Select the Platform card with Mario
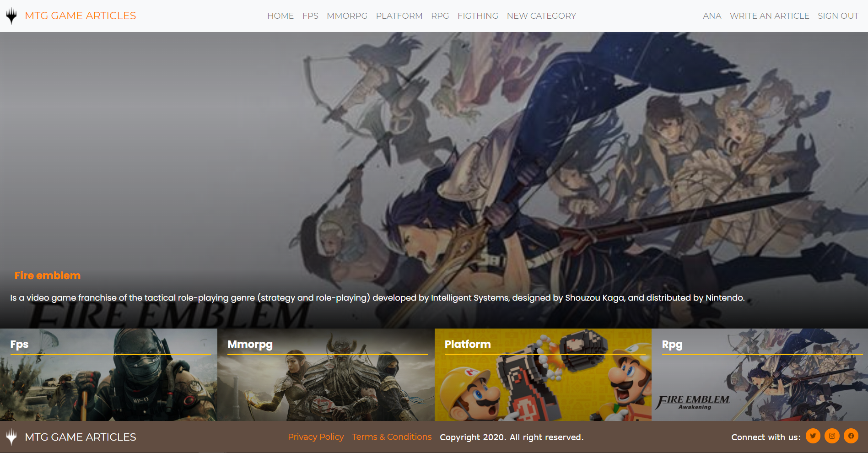This screenshot has height=453, width=868. point(543,375)
